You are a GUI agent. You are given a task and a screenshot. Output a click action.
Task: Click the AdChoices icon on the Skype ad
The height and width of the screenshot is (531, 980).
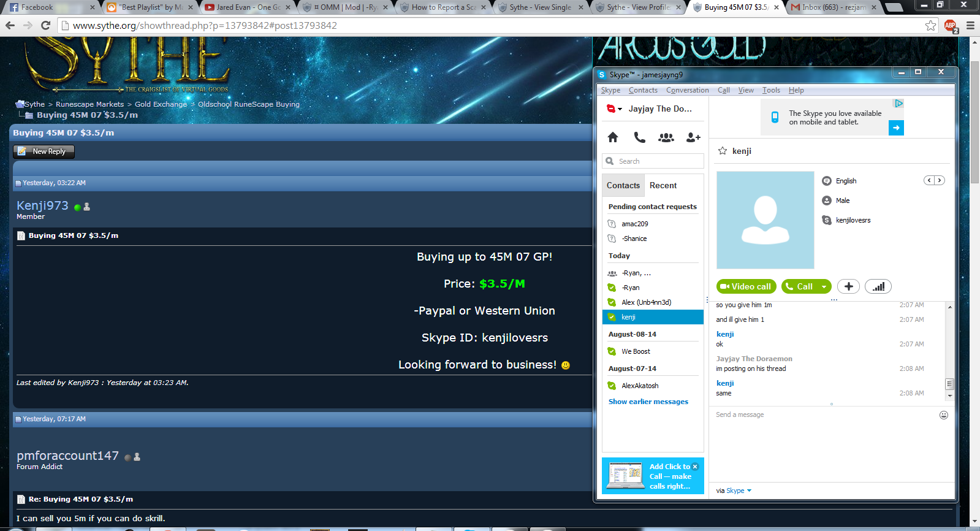898,104
